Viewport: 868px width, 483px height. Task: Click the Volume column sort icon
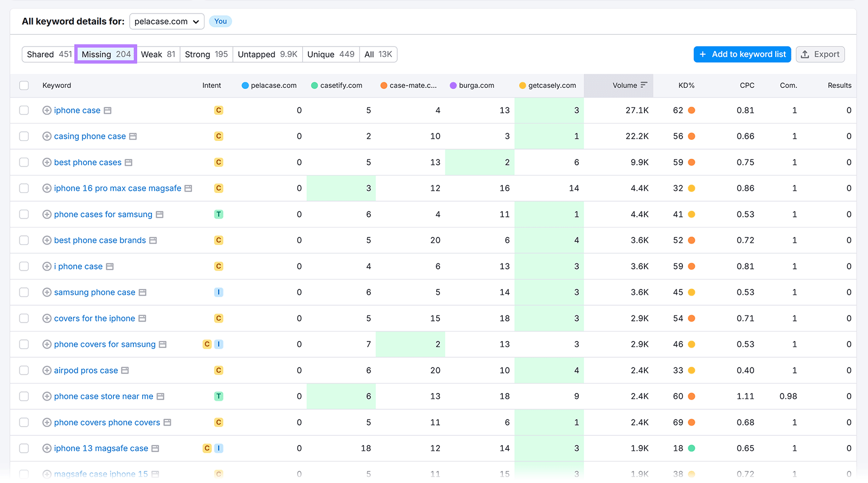pyautogui.click(x=644, y=85)
